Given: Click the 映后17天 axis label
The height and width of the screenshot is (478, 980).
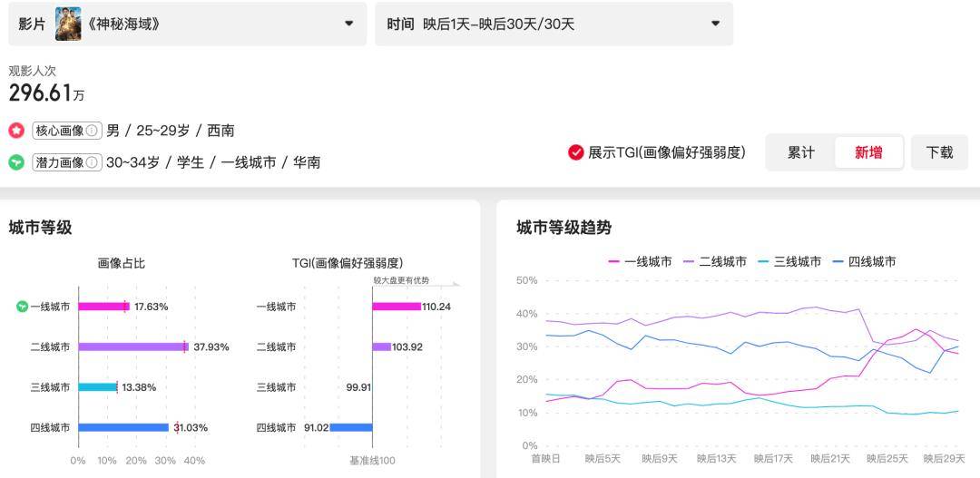Looking at the screenshot, I should pyautogui.click(x=773, y=459).
